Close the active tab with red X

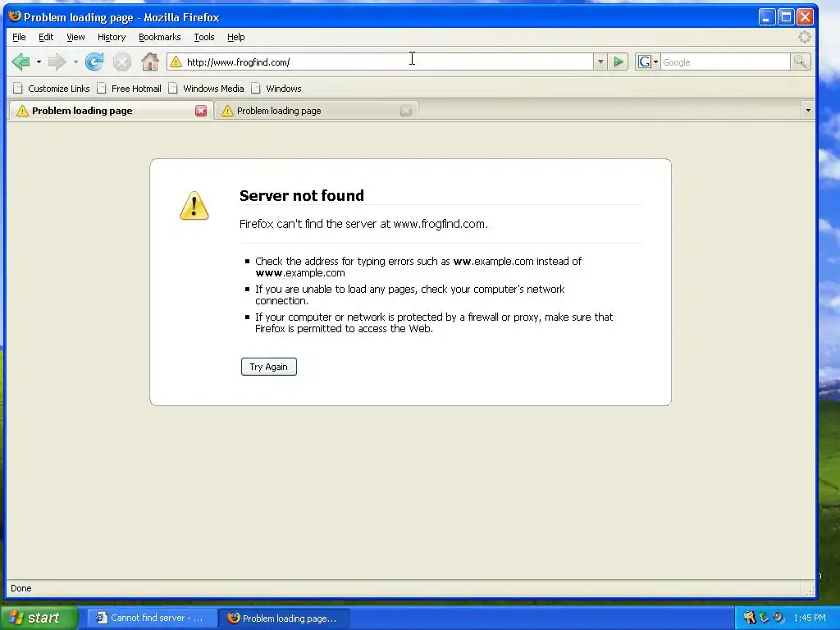tap(201, 111)
